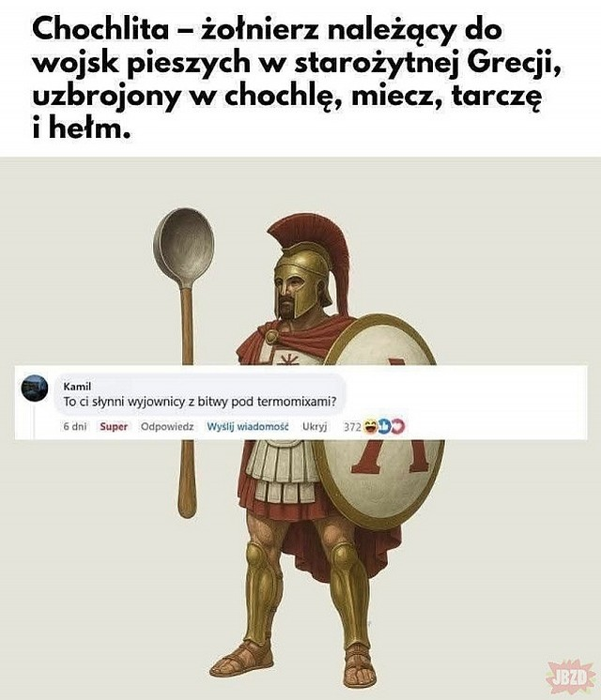Open the "6 dni" comment timestamp

click(x=74, y=427)
